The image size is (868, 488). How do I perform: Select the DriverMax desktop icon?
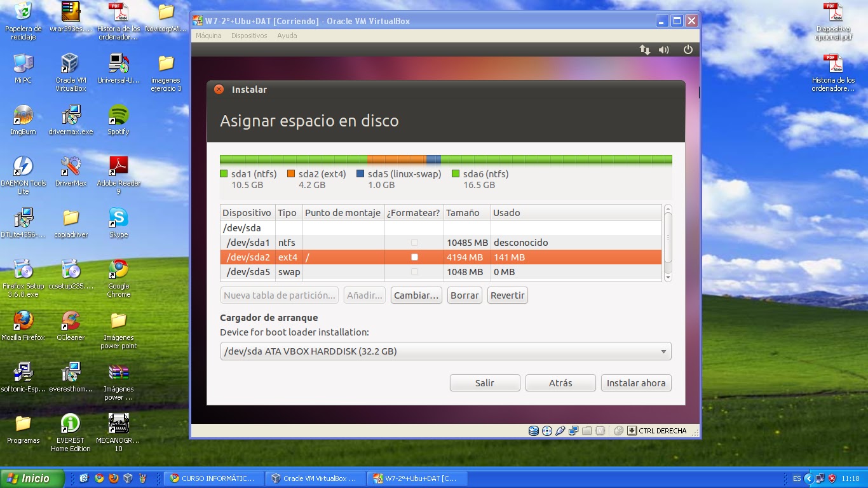tap(71, 172)
